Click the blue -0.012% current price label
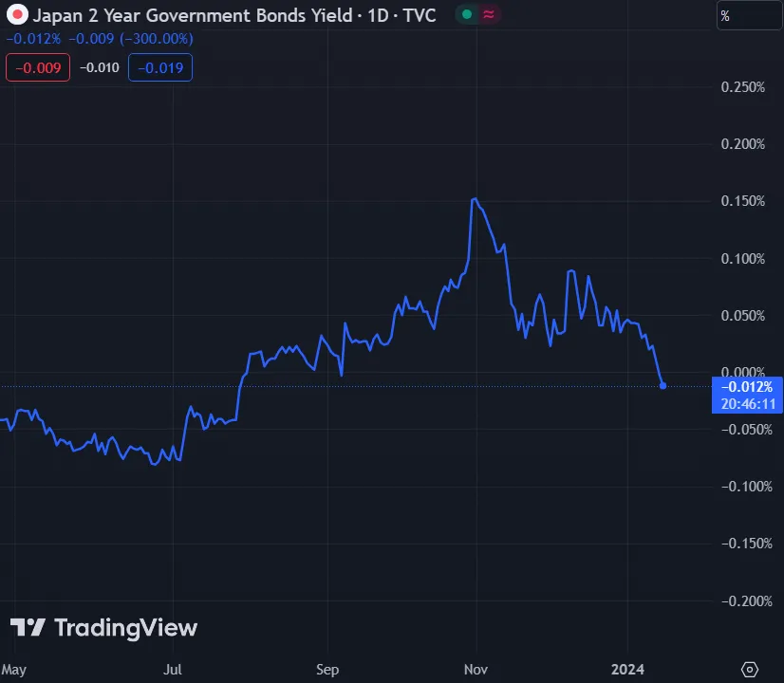Screen dimensions: 784x683 [748, 387]
